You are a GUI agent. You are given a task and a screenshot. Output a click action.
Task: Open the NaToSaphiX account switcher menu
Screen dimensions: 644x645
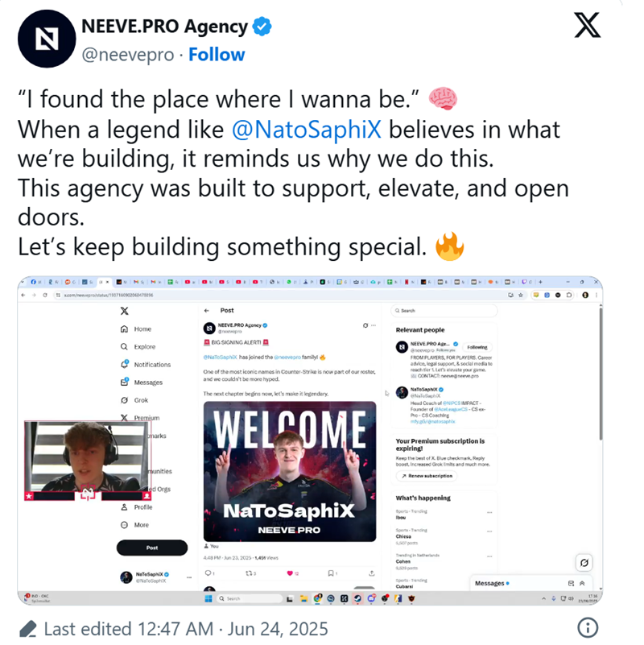(x=189, y=577)
